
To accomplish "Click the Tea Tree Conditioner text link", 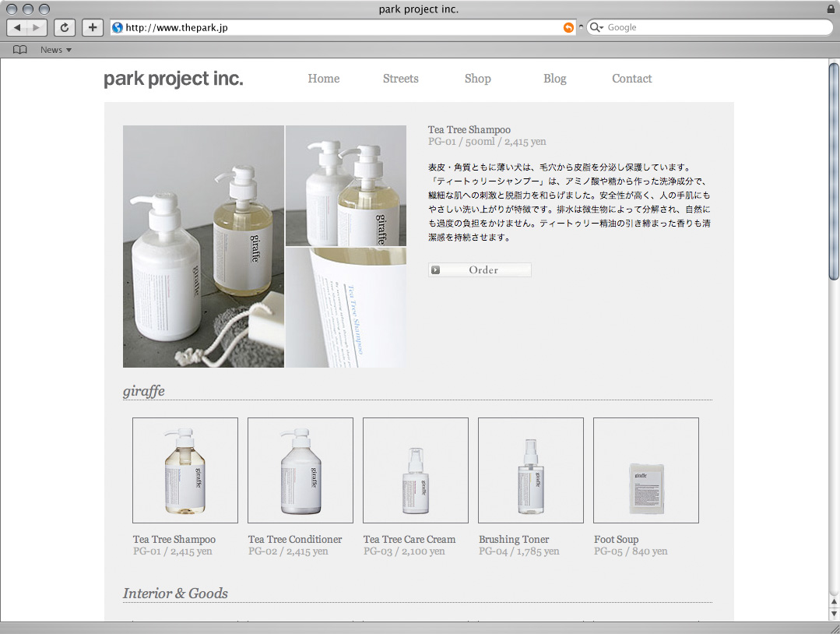I will (295, 539).
